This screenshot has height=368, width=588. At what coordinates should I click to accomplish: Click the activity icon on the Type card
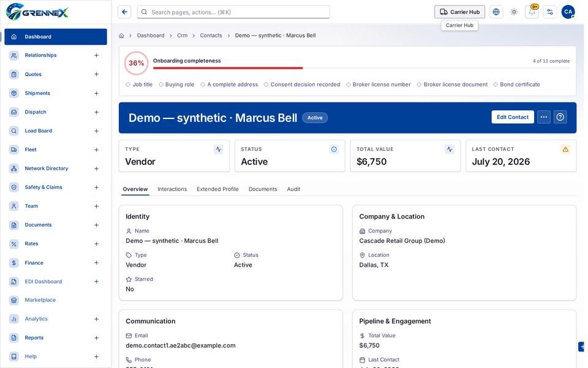point(218,150)
